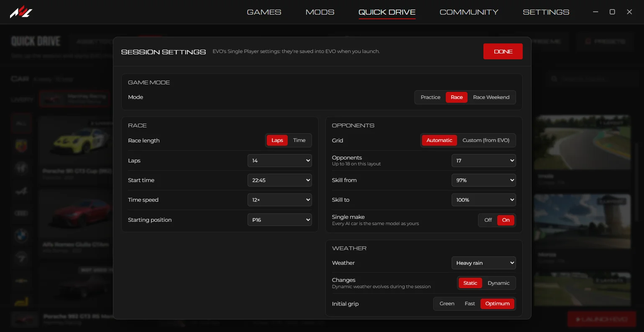The height and width of the screenshot is (332, 644).
Task: Open the Opponents count dropdown
Action: tap(484, 160)
